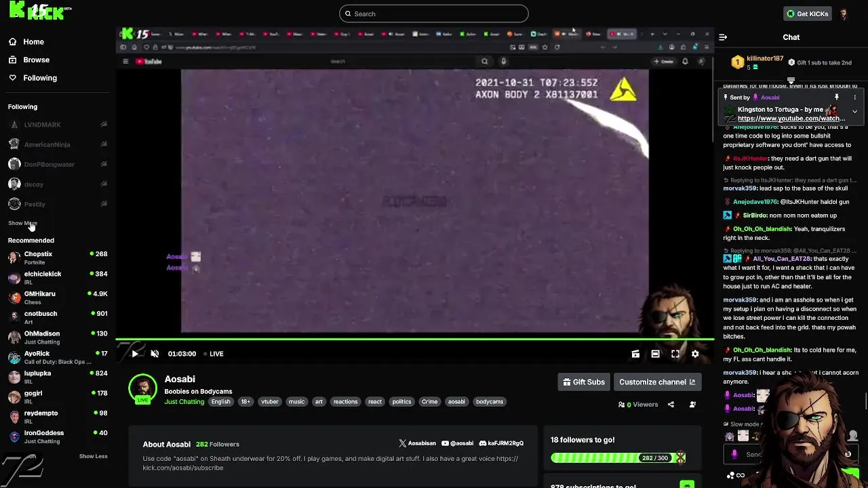Viewport: 868px width, 488px height.
Task: Click the share stream icon
Action: tap(671, 405)
